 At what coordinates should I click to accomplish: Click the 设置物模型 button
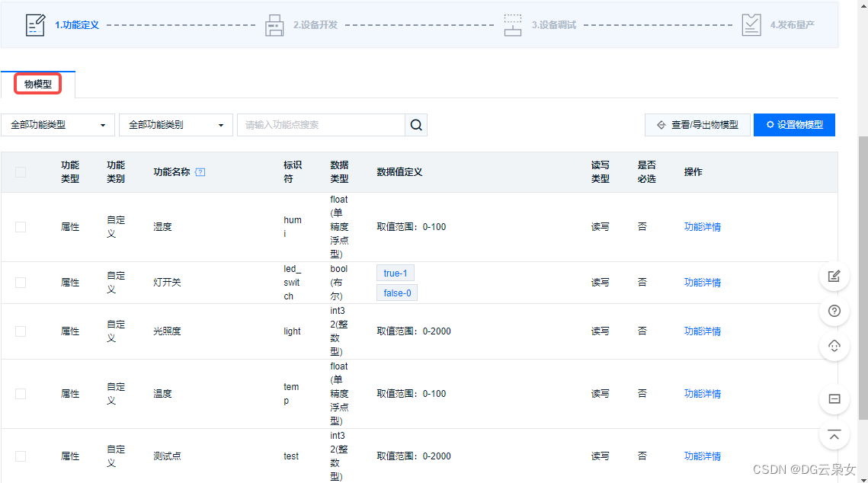pos(794,125)
